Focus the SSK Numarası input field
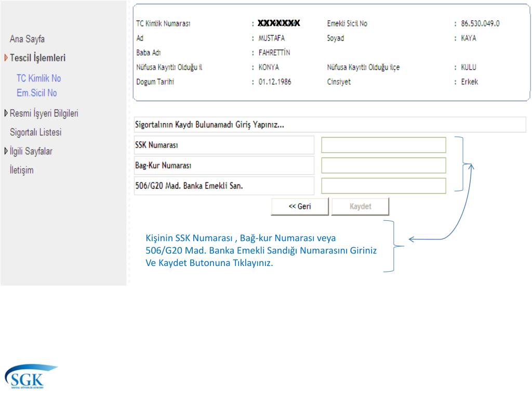 tap(384, 145)
